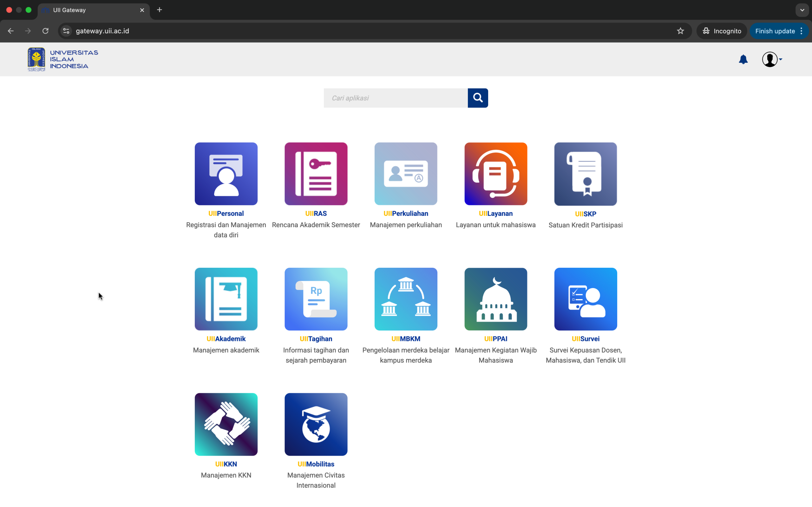Open UIIPPAI mosque icon
812x507 pixels.
495,299
